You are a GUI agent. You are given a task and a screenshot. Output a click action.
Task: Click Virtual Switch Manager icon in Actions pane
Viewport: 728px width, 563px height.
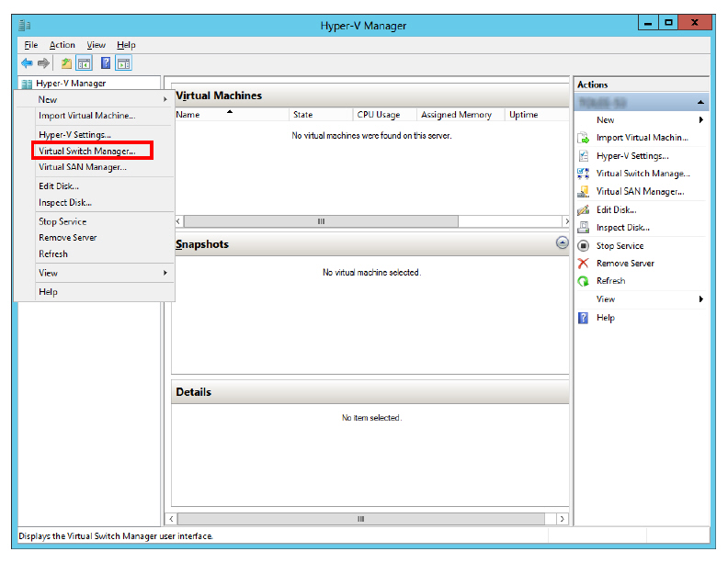point(583,174)
